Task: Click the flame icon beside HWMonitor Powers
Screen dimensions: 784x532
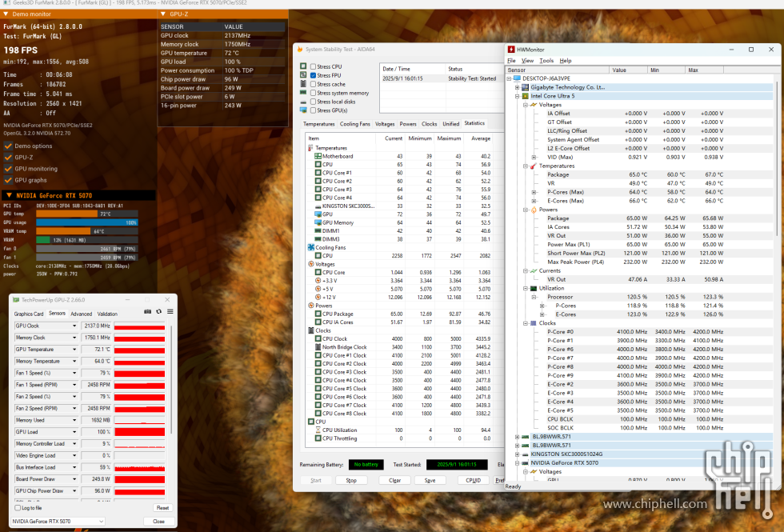Action: 533,210
